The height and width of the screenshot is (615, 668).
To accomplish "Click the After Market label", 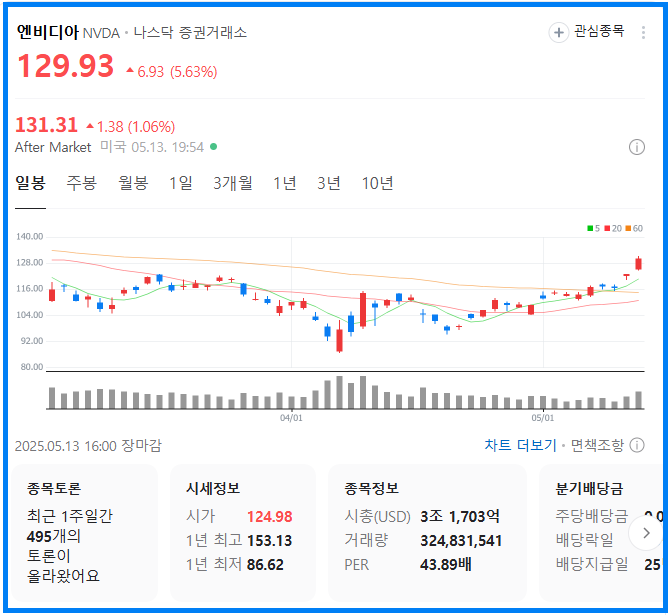I will click(x=53, y=147).
